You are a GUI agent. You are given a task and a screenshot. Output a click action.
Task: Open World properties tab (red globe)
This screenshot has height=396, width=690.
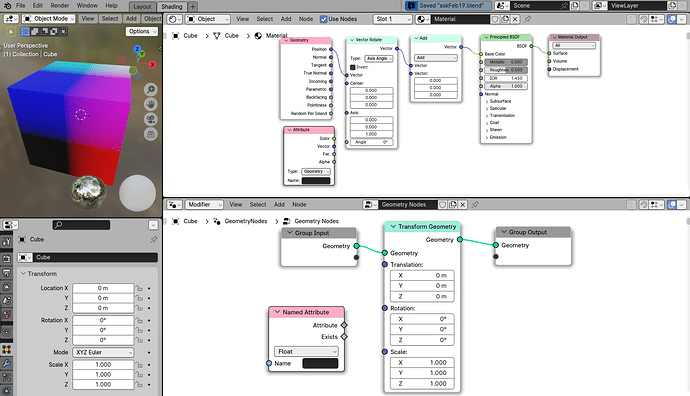click(x=7, y=314)
